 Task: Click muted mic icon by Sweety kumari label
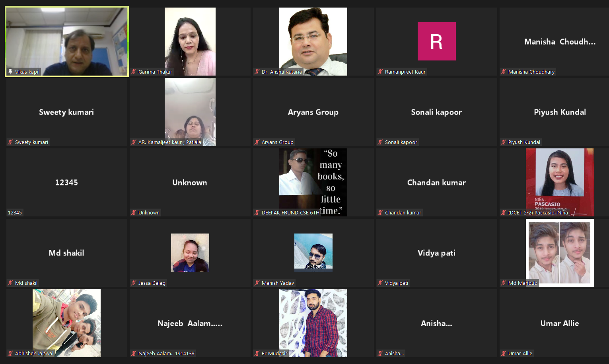click(x=11, y=142)
